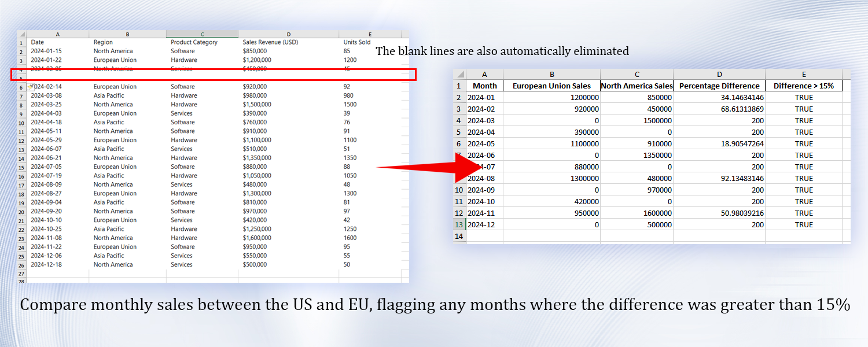Image resolution: width=868 pixels, height=347 pixels.
Task: Click row header 26 beside 2024-12-18
Action: tap(21, 264)
